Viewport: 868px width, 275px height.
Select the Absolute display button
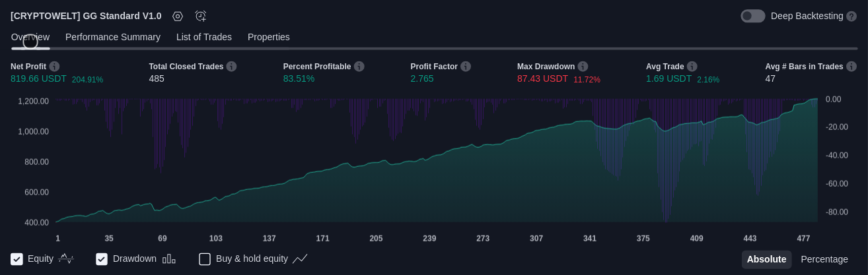click(x=766, y=260)
